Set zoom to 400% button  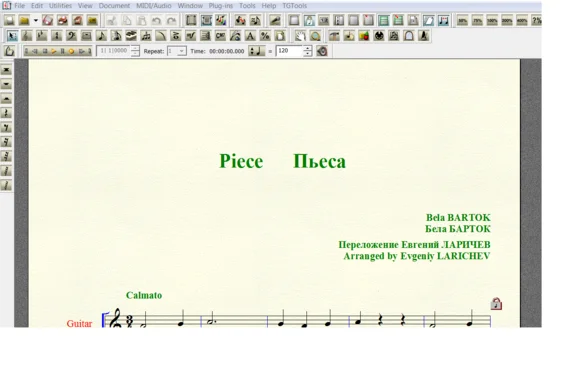[522, 20]
